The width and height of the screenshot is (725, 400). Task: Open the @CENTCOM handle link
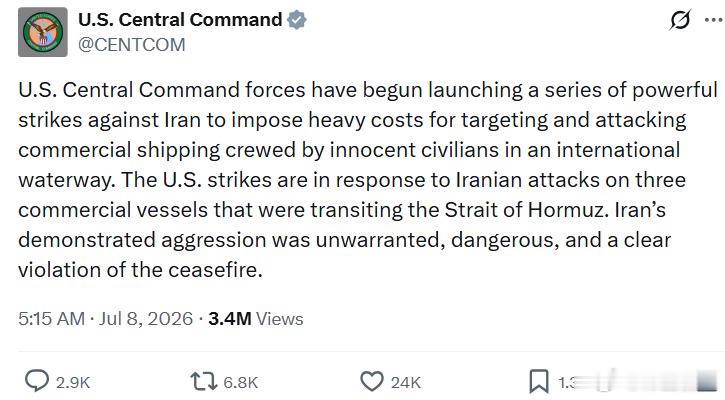[x=132, y=45]
